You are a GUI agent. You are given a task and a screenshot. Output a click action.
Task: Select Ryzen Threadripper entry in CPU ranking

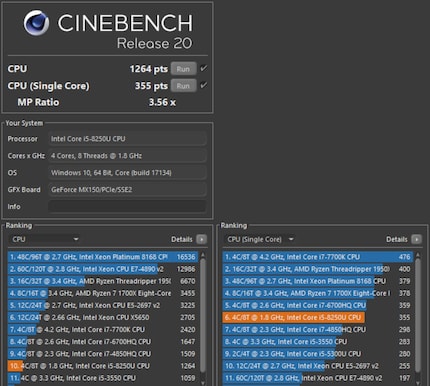[x=103, y=281]
